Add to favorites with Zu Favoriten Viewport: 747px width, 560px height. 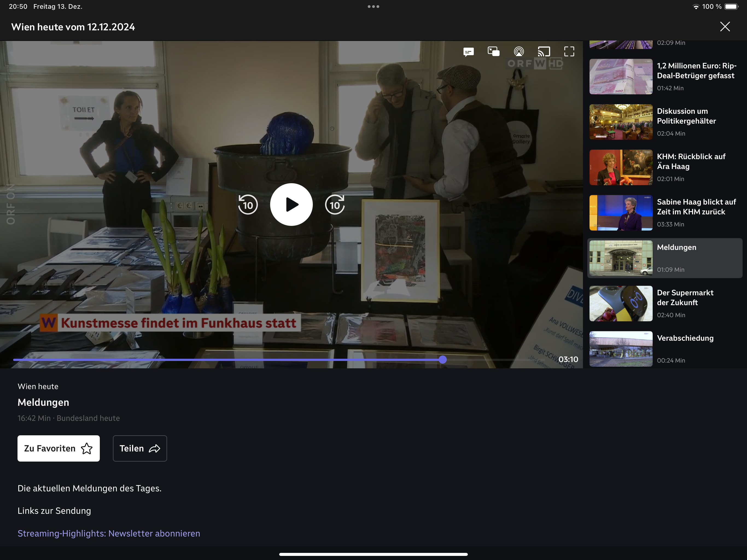59,448
